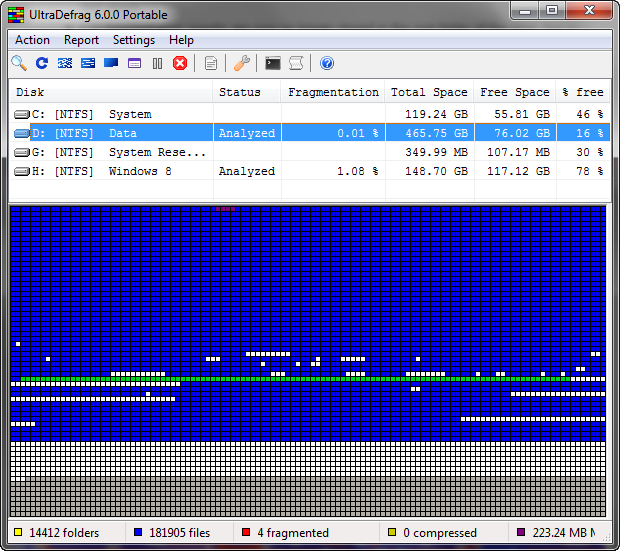The width and height of the screenshot is (620, 551).
Task: Pause the current job
Action: (x=157, y=63)
